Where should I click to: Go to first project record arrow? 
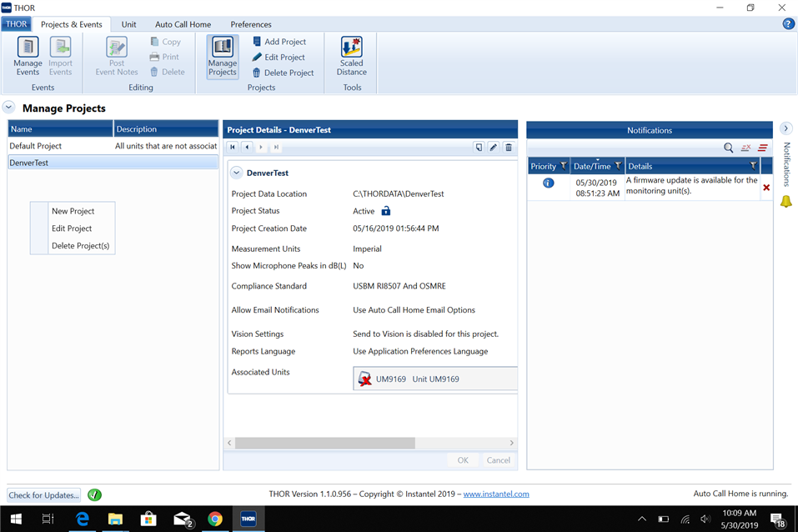233,147
